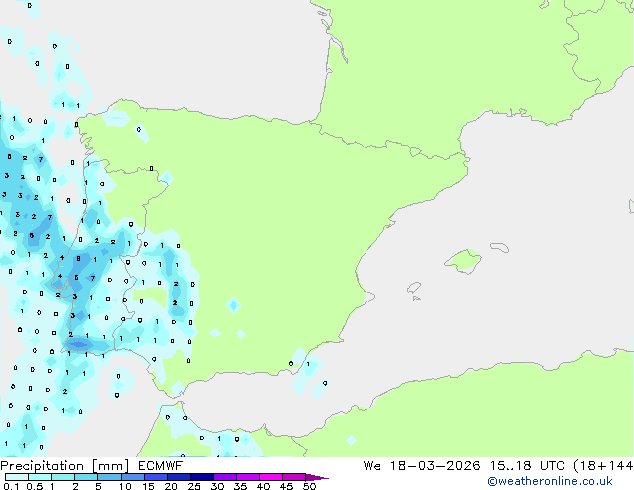
Task: Click the value 8 west of Portugal
Action: click(x=78, y=258)
